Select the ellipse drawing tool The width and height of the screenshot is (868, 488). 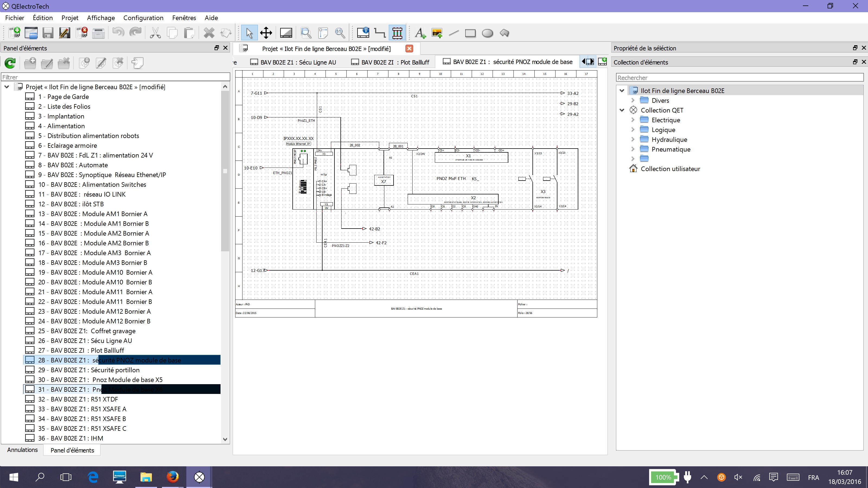click(487, 33)
